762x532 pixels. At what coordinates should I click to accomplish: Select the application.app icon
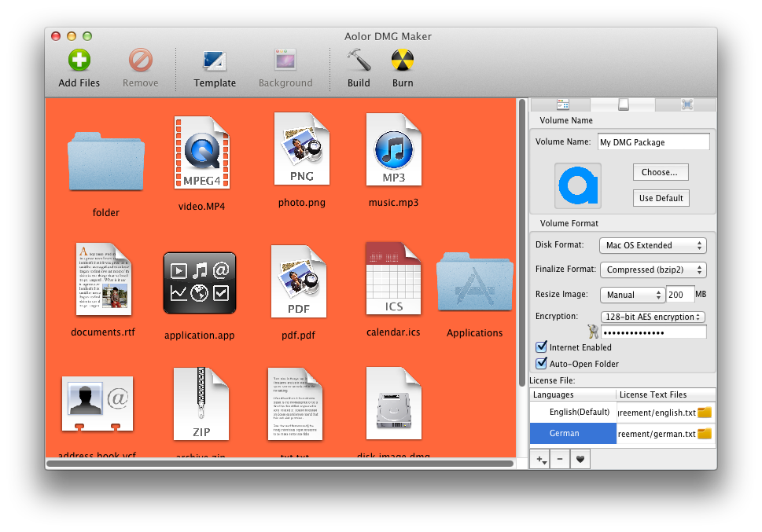click(200, 283)
